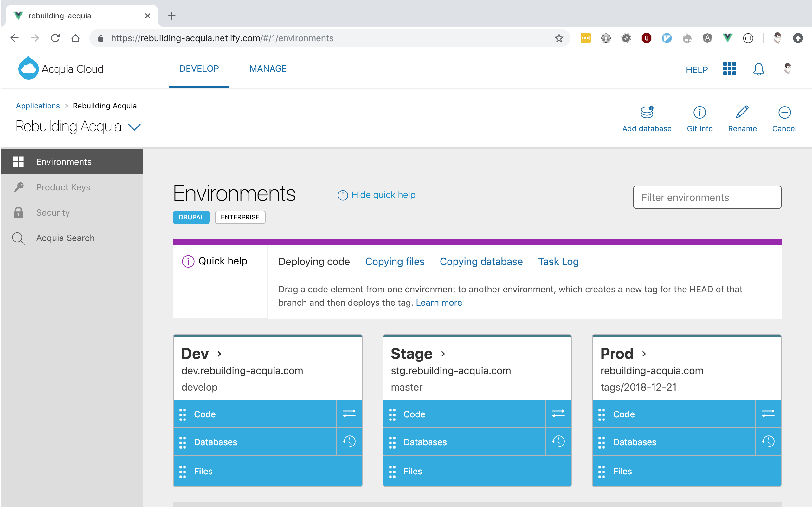This screenshot has height=508, width=812.
Task: Switch to the MANAGE tab
Action: coord(267,69)
